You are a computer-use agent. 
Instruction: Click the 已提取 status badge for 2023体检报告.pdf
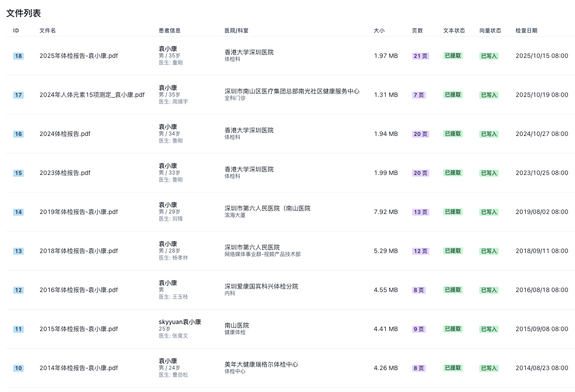[x=453, y=173]
